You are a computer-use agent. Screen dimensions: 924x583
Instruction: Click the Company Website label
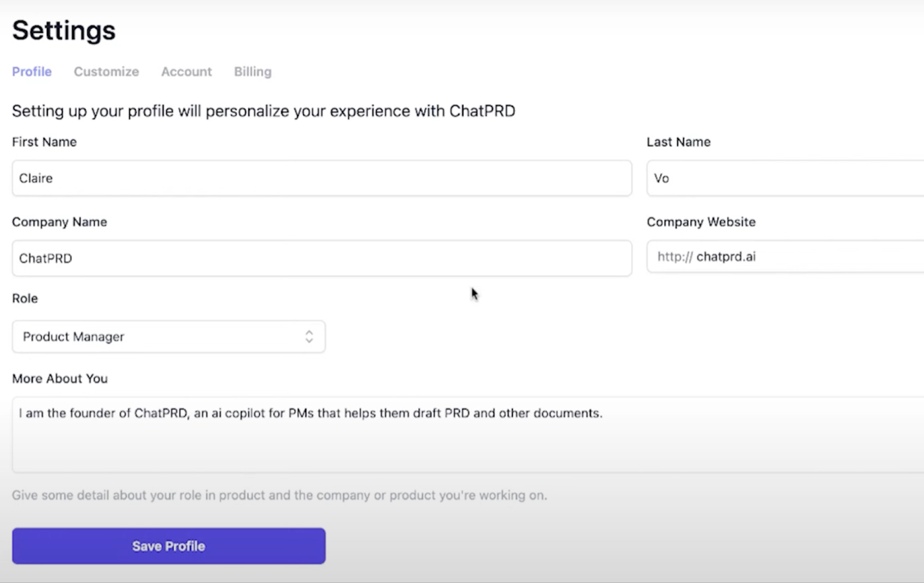click(701, 222)
